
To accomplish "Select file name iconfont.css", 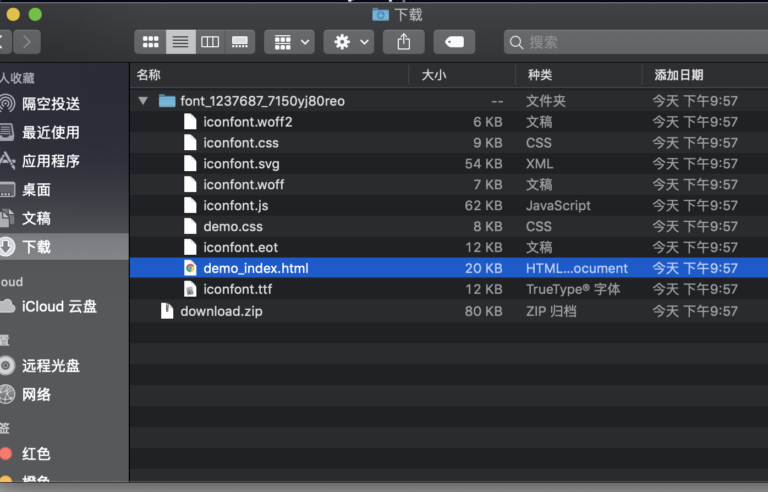I will click(241, 143).
